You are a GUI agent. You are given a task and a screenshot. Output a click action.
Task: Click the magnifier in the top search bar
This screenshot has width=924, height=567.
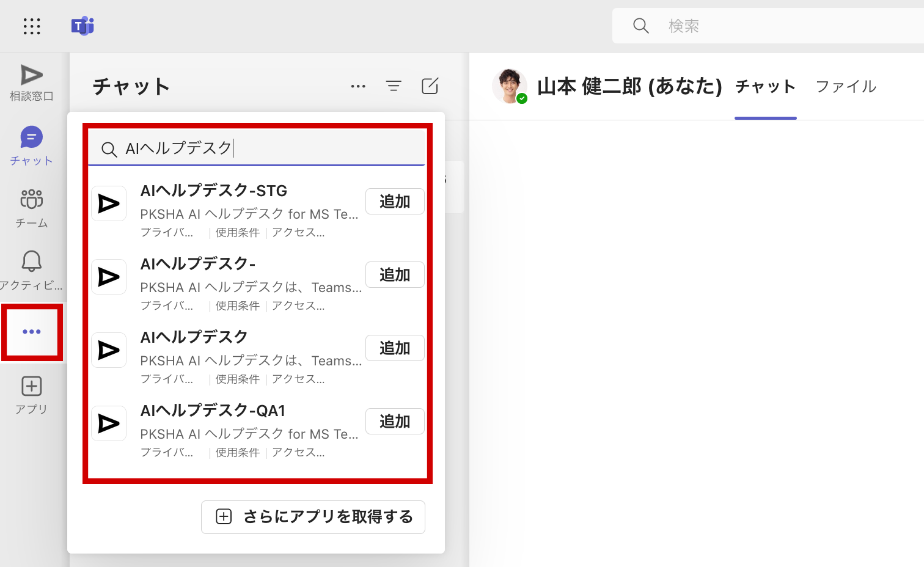tap(641, 26)
